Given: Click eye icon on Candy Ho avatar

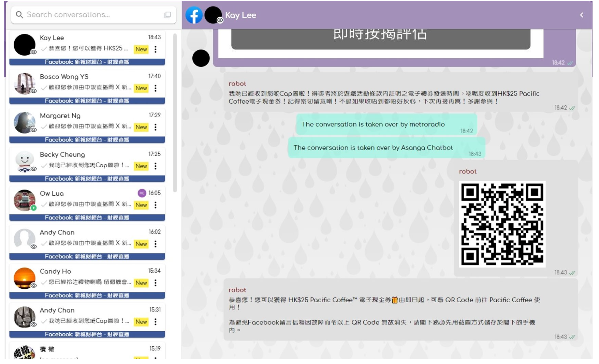Looking at the screenshot, I should [34, 286].
